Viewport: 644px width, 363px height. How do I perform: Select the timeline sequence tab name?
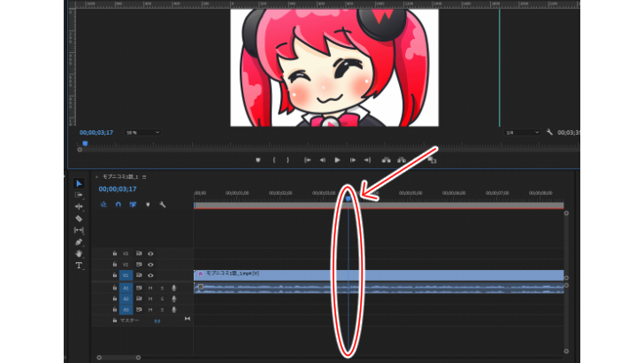(120, 177)
